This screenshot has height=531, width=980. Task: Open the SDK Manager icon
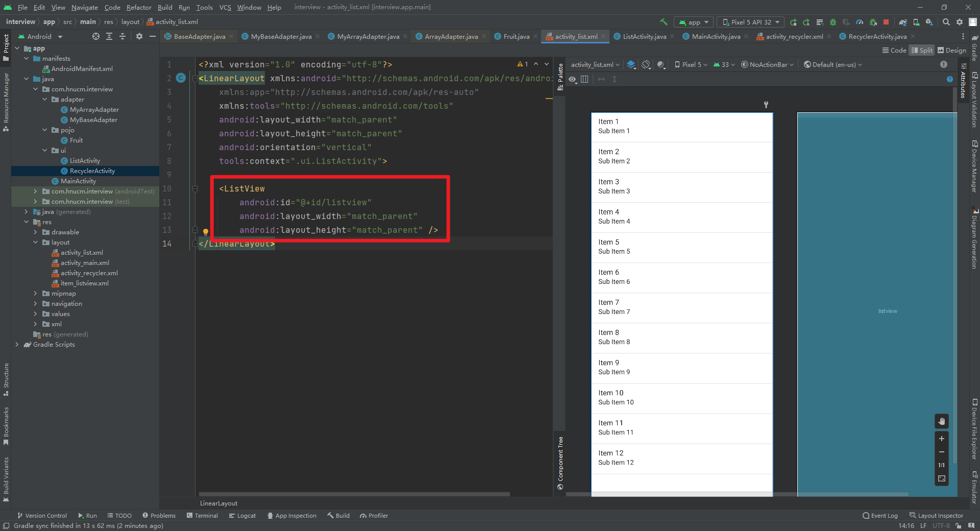tap(929, 22)
